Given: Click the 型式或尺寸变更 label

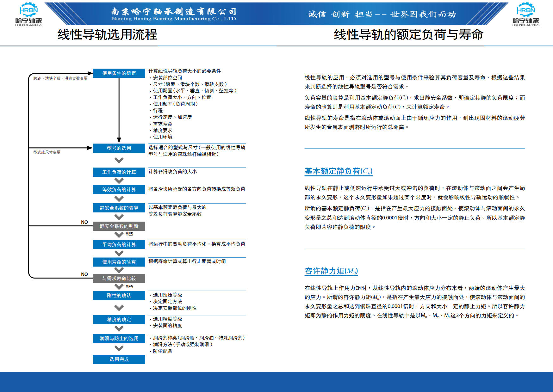Looking at the screenshot, I should click(47, 152).
